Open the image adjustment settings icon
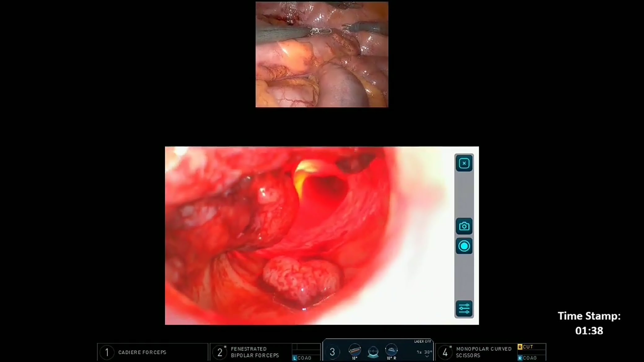The image size is (644, 362). (x=464, y=308)
